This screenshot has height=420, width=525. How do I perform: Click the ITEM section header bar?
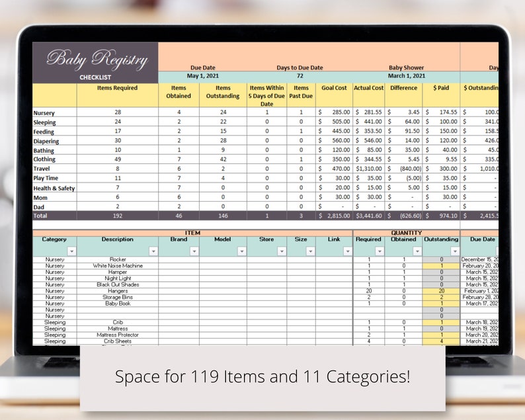pyautogui.click(x=192, y=233)
